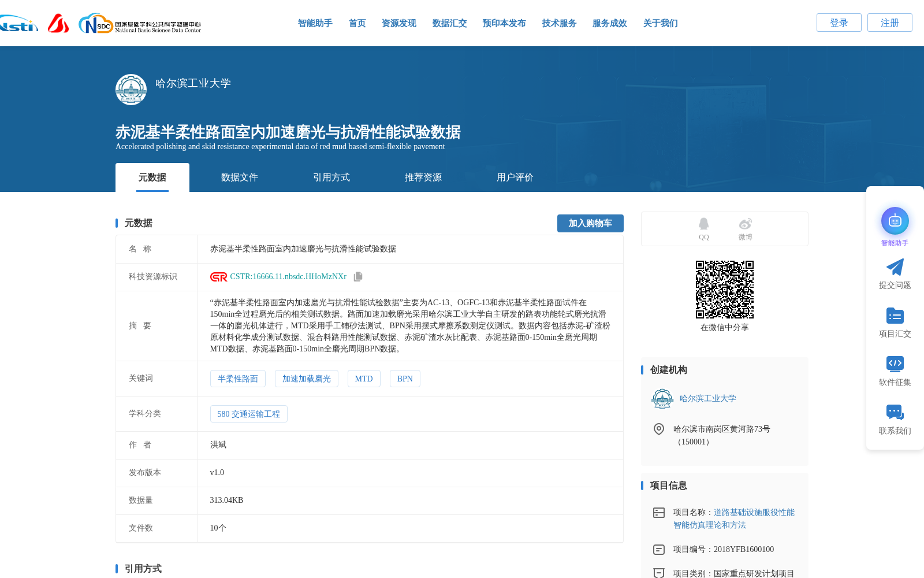Screen dimensions: 924x578
Task: Click the 引用方式 section heading
Action: click(x=143, y=569)
